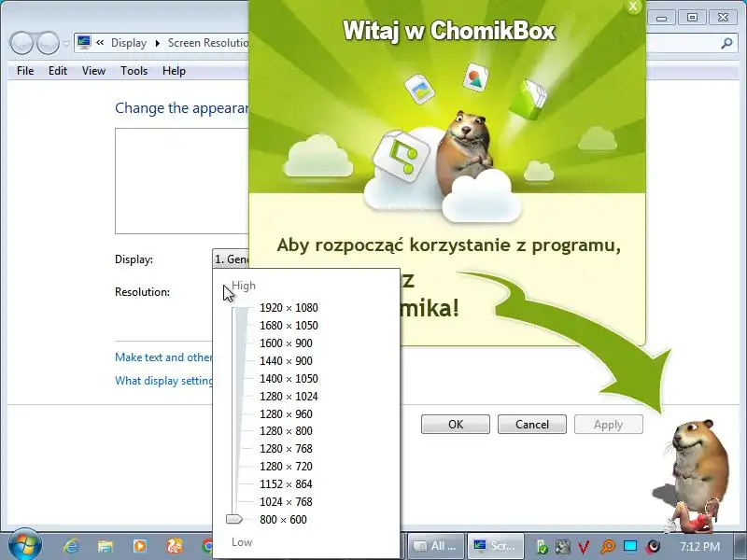This screenshot has width=747, height=560.
Task: Click the orange magnifier tray icon
Action: coord(608,546)
